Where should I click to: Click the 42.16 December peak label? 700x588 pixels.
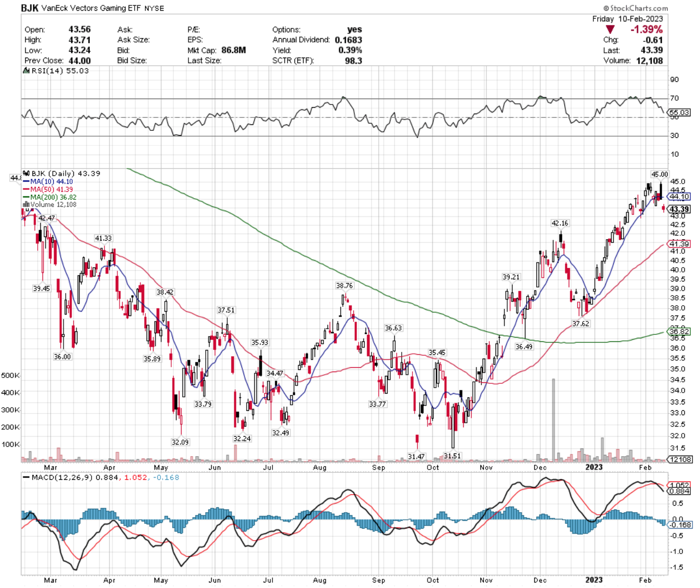560,223
